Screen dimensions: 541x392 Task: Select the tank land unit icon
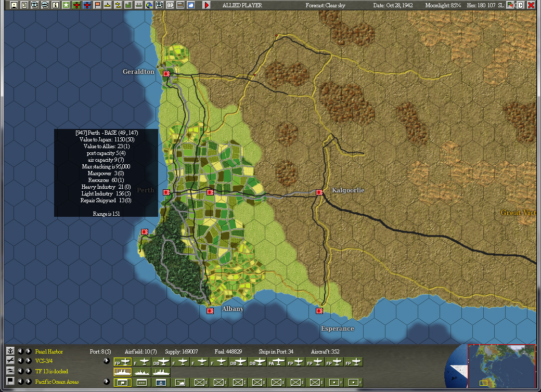click(x=180, y=382)
